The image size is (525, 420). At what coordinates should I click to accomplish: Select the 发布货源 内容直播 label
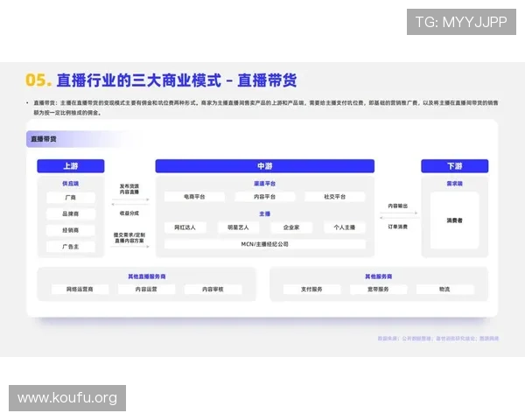point(129,189)
